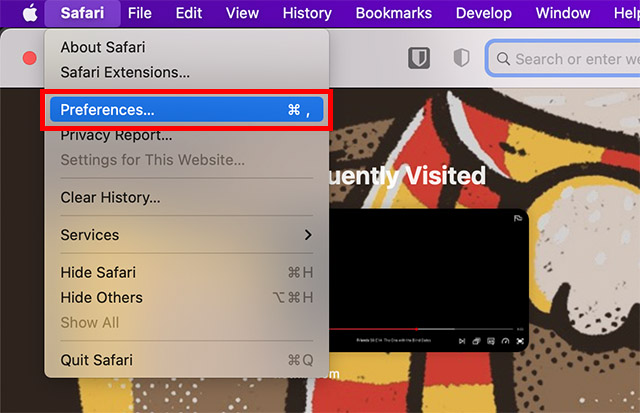Click the search magnifier icon in address bar
This screenshot has height=413, width=640.
(x=503, y=59)
